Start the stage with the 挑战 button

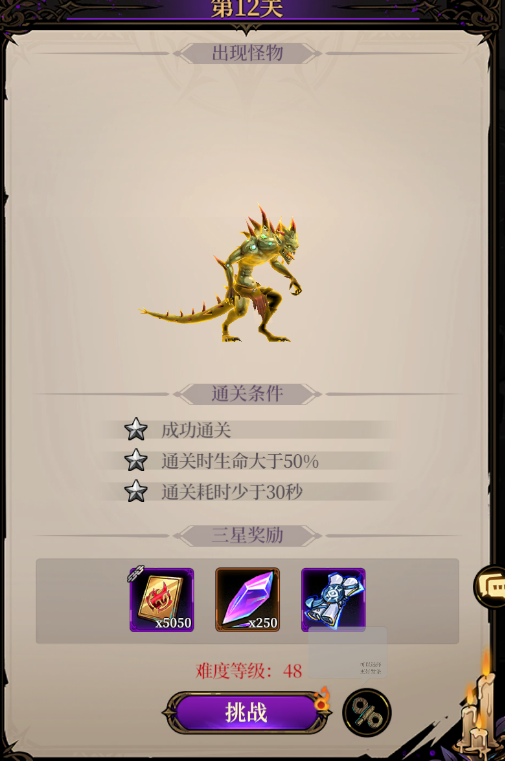246,712
